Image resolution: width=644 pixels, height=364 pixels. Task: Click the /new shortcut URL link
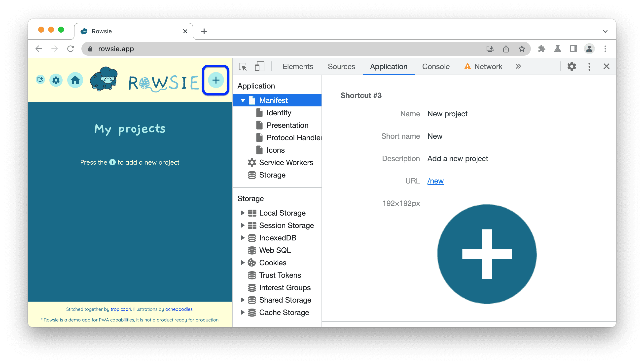click(435, 180)
